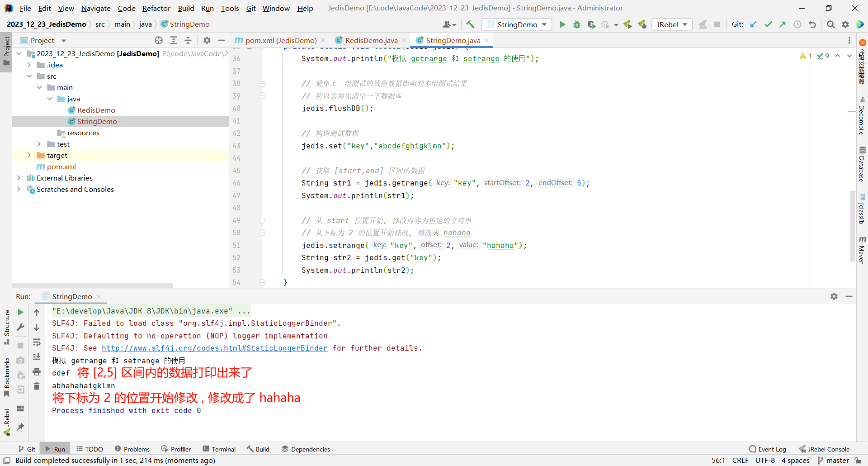The height and width of the screenshot is (466, 868).
Task: Open the slf4j StaticLoggerBinder link
Action: pyautogui.click(x=215, y=348)
